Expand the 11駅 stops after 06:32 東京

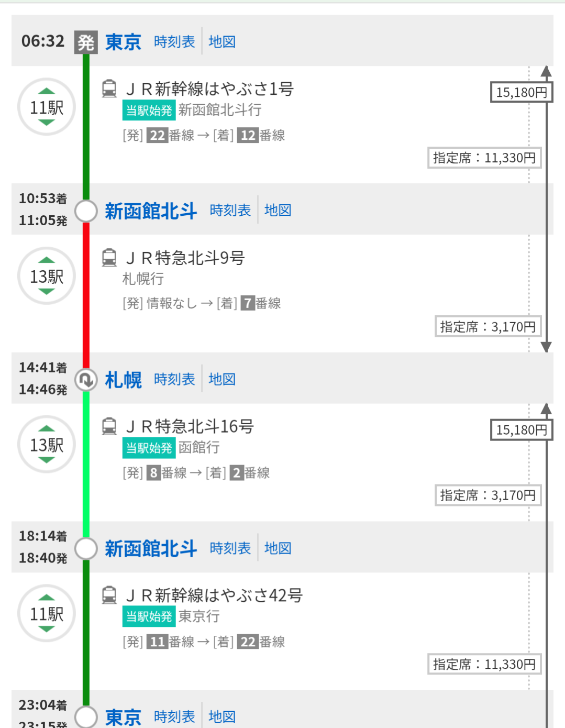(47, 107)
